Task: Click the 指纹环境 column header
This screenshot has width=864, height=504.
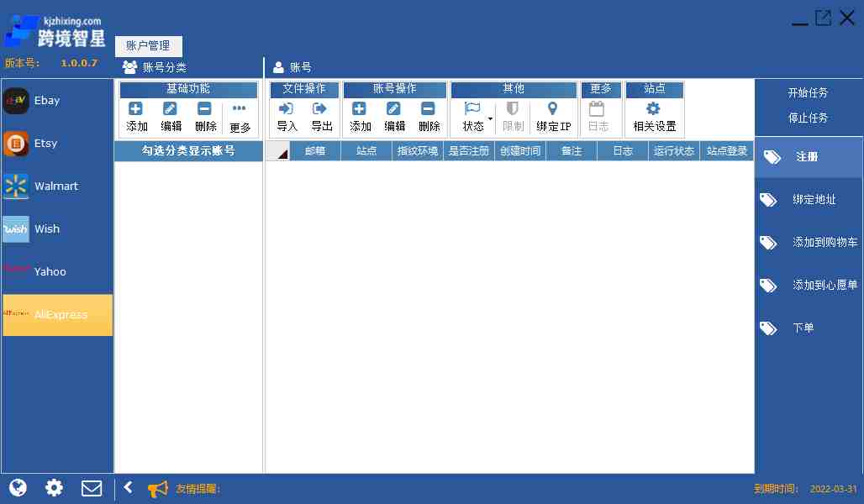Action: tap(418, 151)
